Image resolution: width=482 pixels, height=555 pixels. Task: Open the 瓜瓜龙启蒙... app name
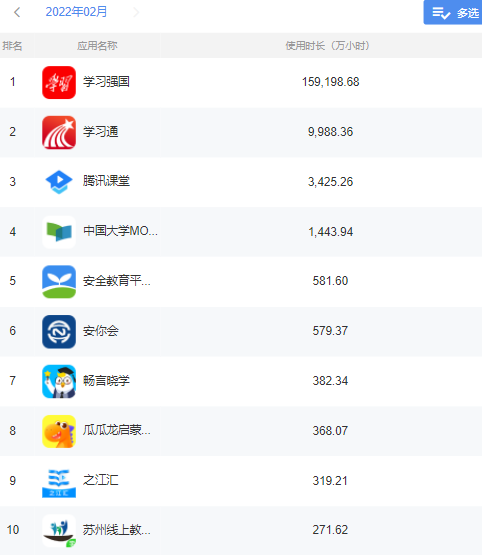coord(117,430)
